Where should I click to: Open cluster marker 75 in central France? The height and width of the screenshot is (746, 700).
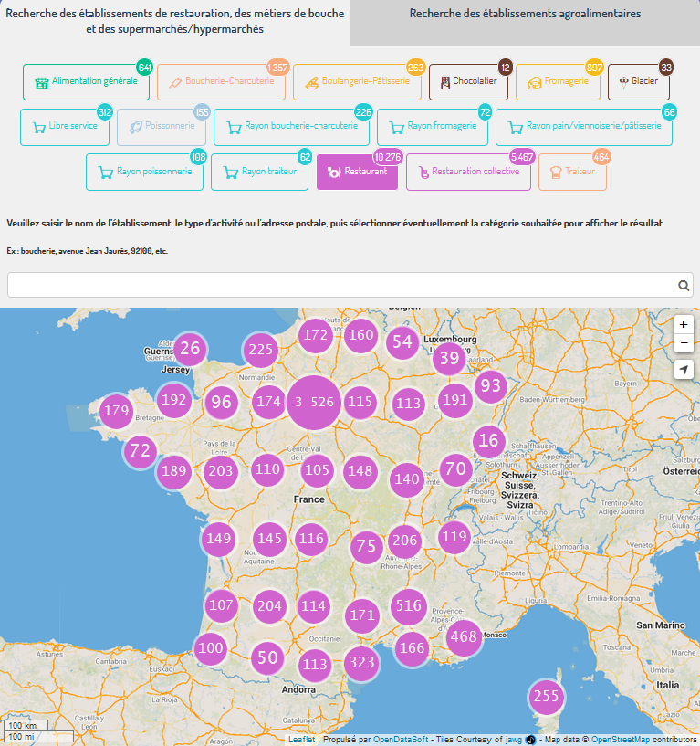tap(366, 546)
